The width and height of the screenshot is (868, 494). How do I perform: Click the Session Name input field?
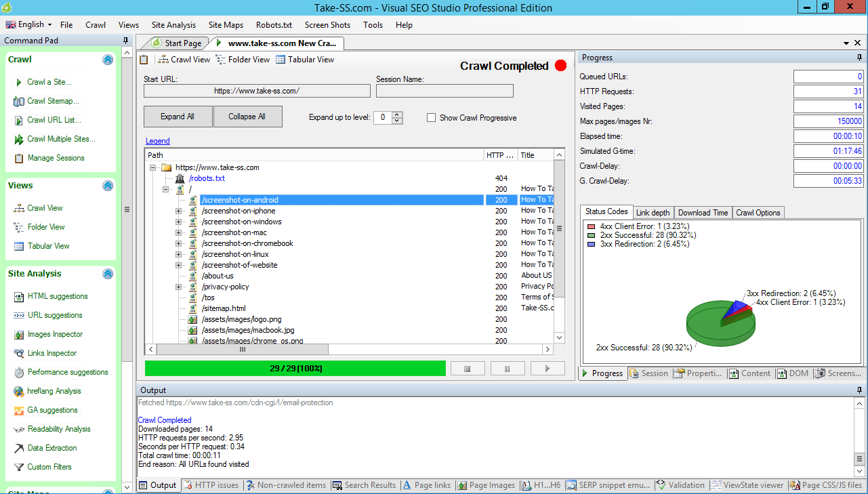pyautogui.click(x=445, y=91)
